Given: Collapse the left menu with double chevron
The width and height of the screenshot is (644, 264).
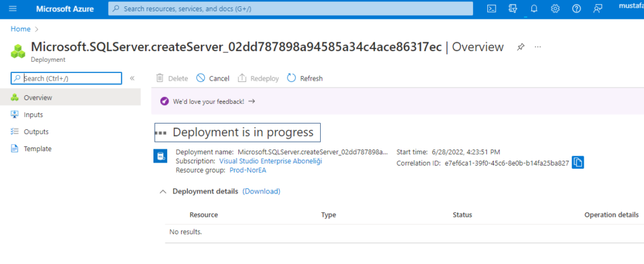Looking at the screenshot, I should coord(132,78).
